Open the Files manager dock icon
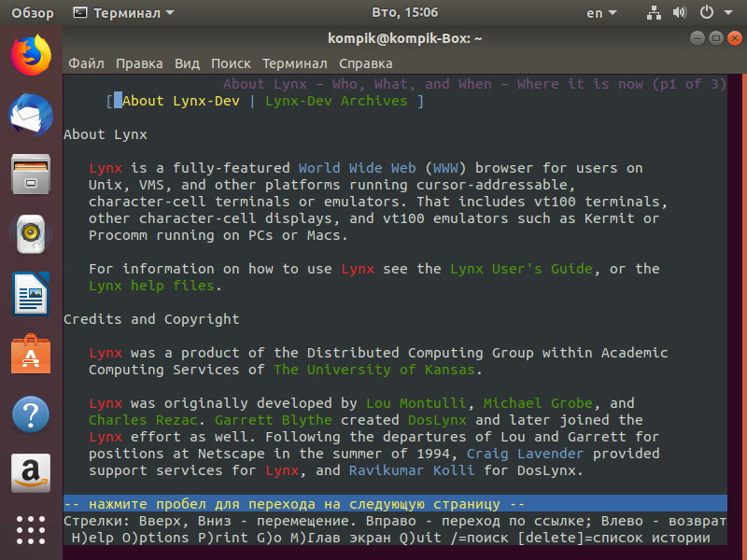747x560 pixels. pyautogui.click(x=31, y=175)
